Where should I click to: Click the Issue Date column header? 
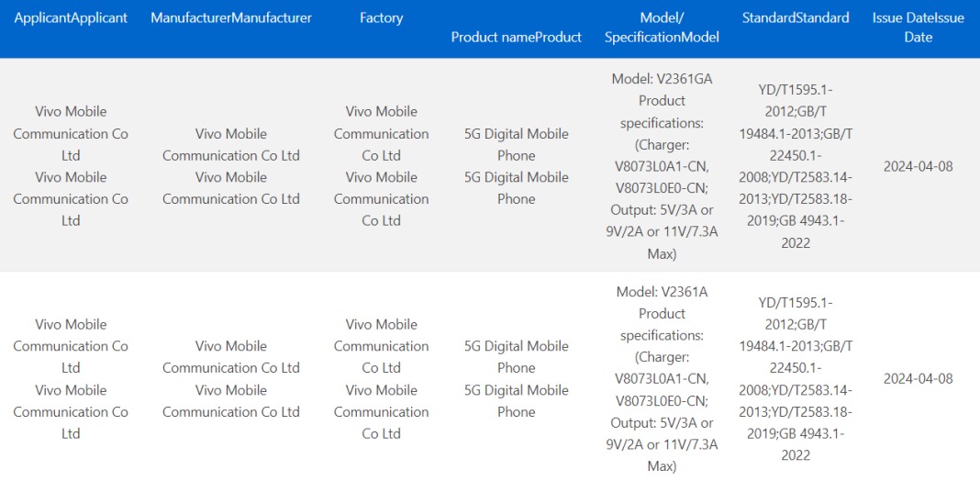(x=919, y=28)
